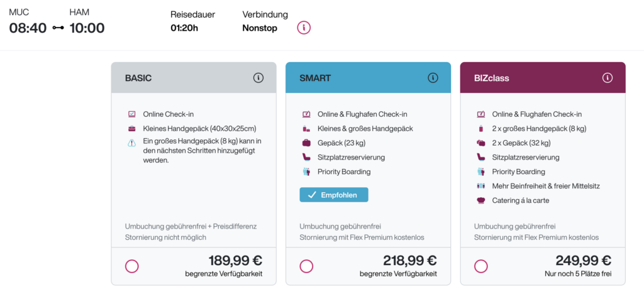Click the SMART 23 kg luggage icon
The image size is (644, 297).
pos(306,143)
